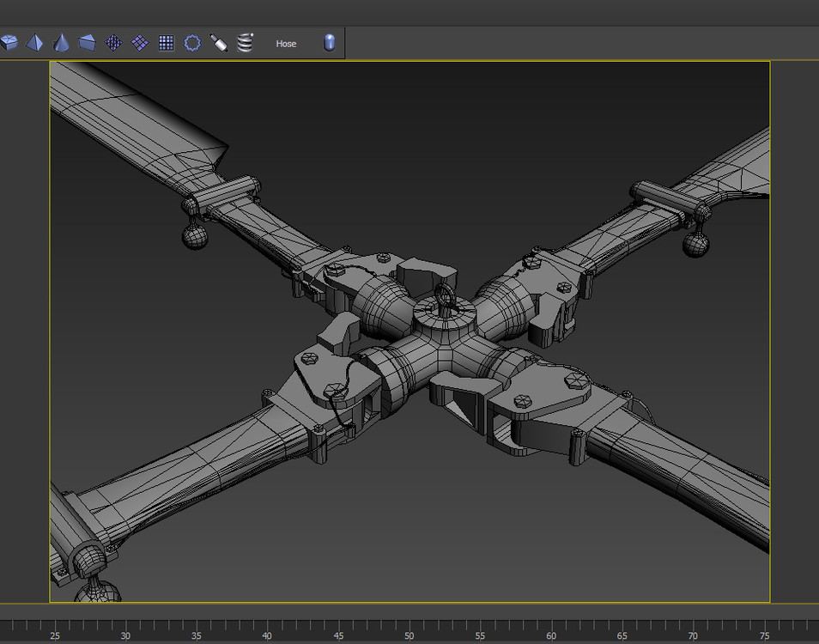The image size is (819, 644).
Task: Choose the Spring coil icon
Action: 246,43
